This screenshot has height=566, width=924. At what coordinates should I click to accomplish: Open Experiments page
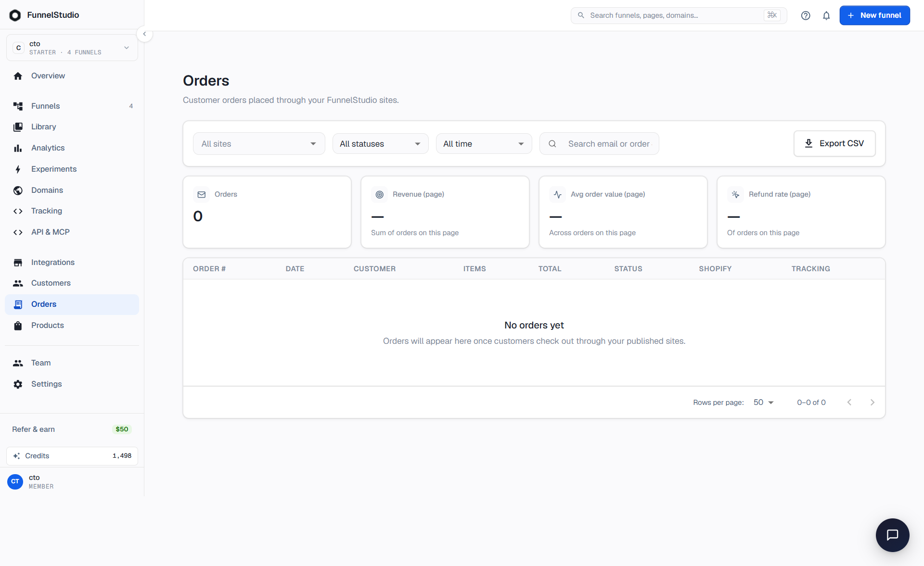click(x=72, y=169)
